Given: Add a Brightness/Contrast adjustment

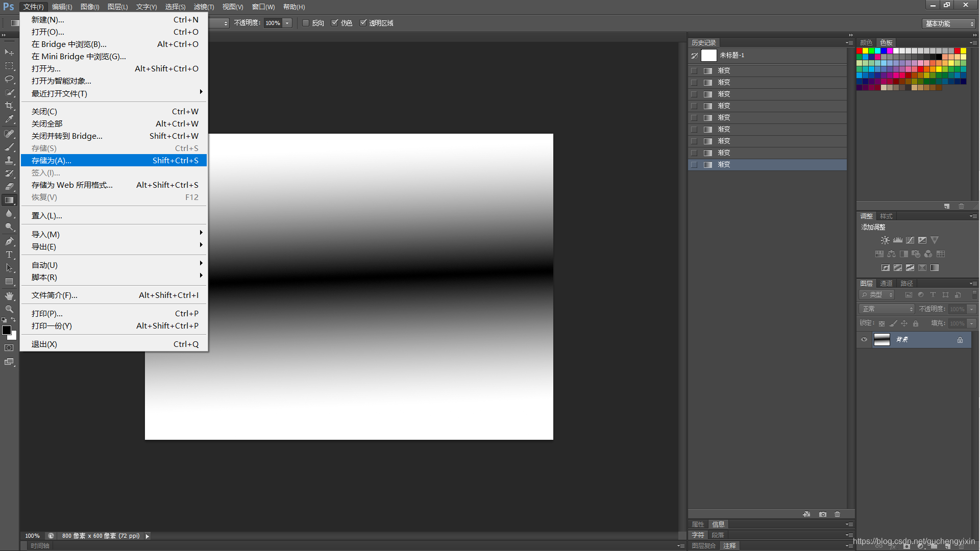Looking at the screenshot, I should 885,240.
